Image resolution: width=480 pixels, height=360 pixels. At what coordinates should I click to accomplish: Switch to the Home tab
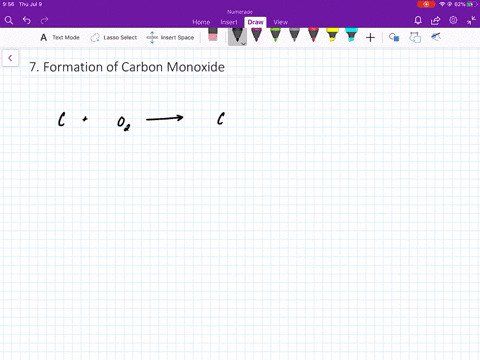click(x=201, y=22)
